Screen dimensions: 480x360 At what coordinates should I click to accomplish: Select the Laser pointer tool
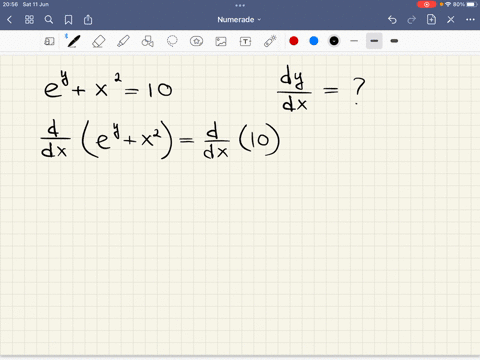(x=270, y=41)
